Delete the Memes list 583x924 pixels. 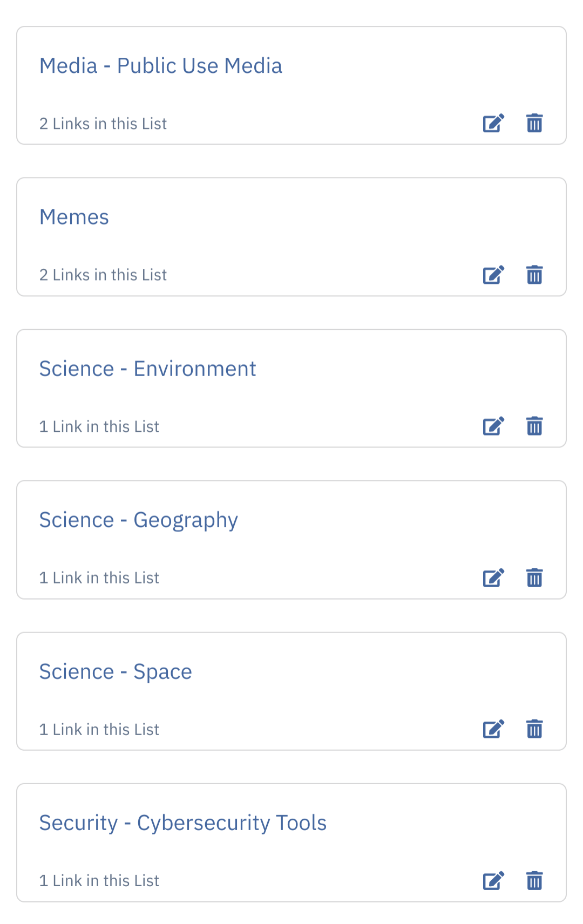coord(534,275)
